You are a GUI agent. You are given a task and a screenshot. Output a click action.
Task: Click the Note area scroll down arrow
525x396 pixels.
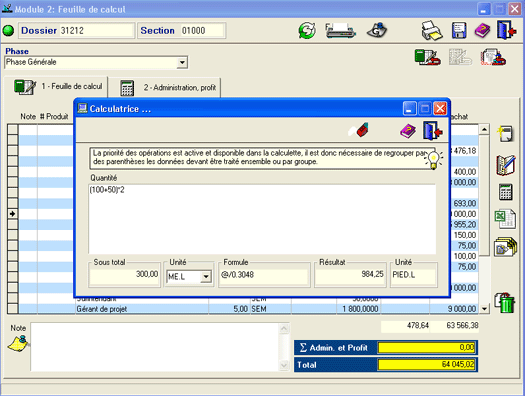pos(284,365)
